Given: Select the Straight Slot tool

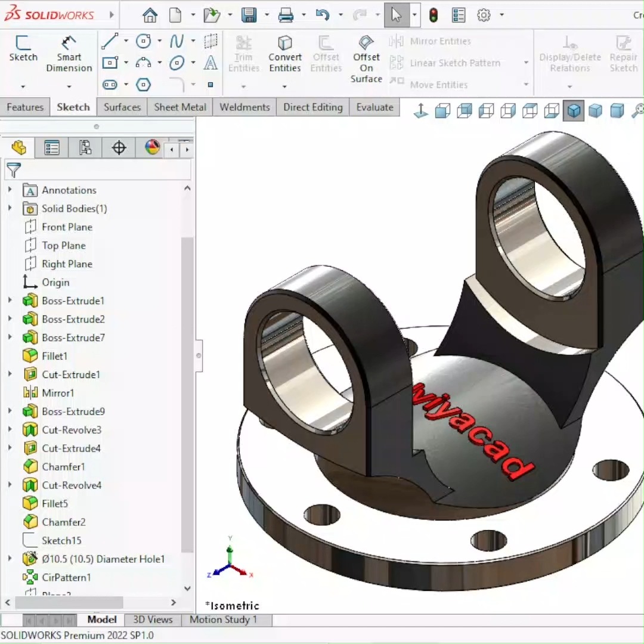Looking at the screenshot, I should (110, 85).
